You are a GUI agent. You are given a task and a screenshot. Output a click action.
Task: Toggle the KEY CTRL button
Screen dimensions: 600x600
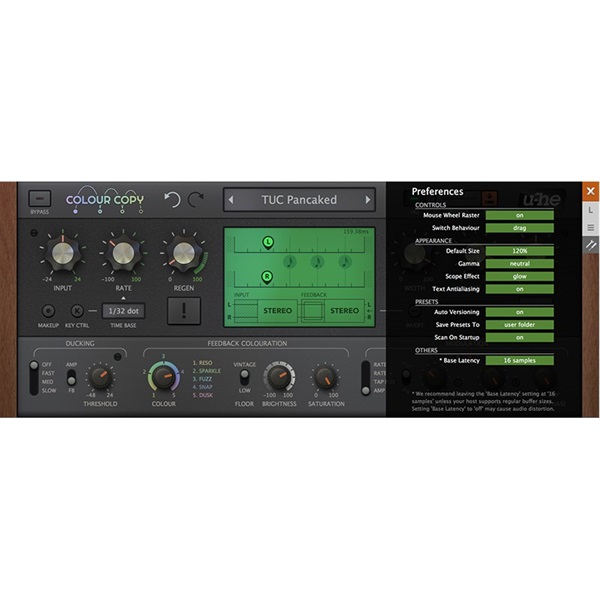77,311
